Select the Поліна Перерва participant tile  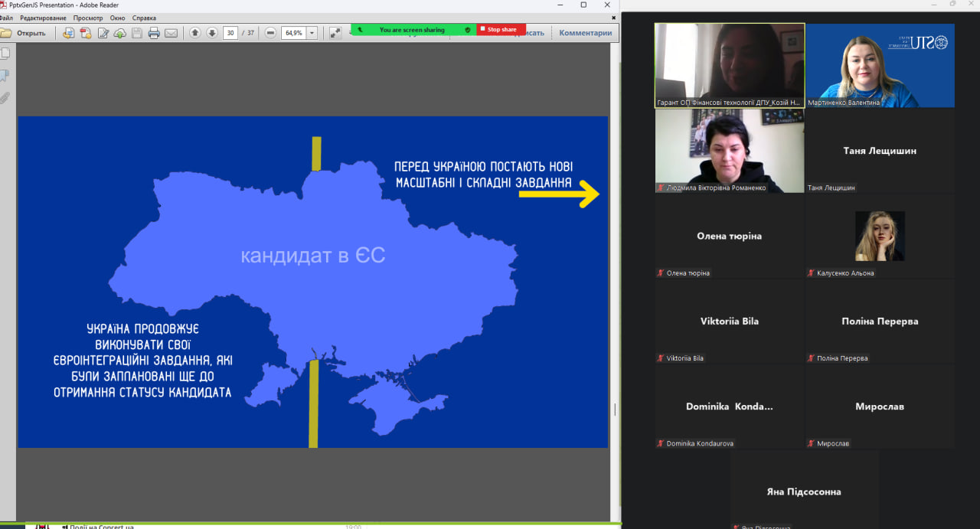pyautogui.click(x=880, y=321)
